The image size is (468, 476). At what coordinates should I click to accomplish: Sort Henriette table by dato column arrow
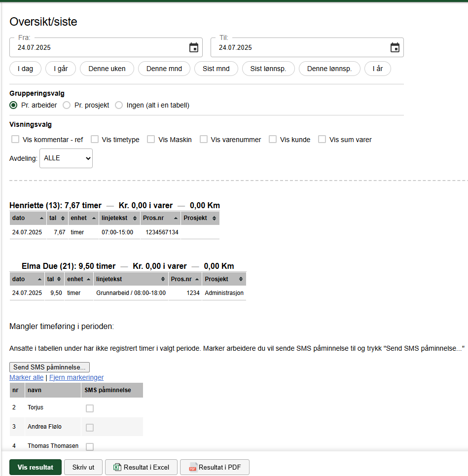[41, 218]
